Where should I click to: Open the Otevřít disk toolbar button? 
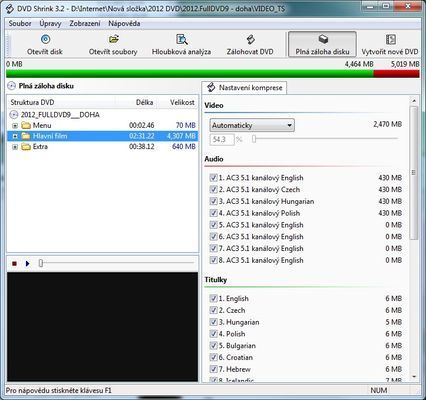[45, 45]
